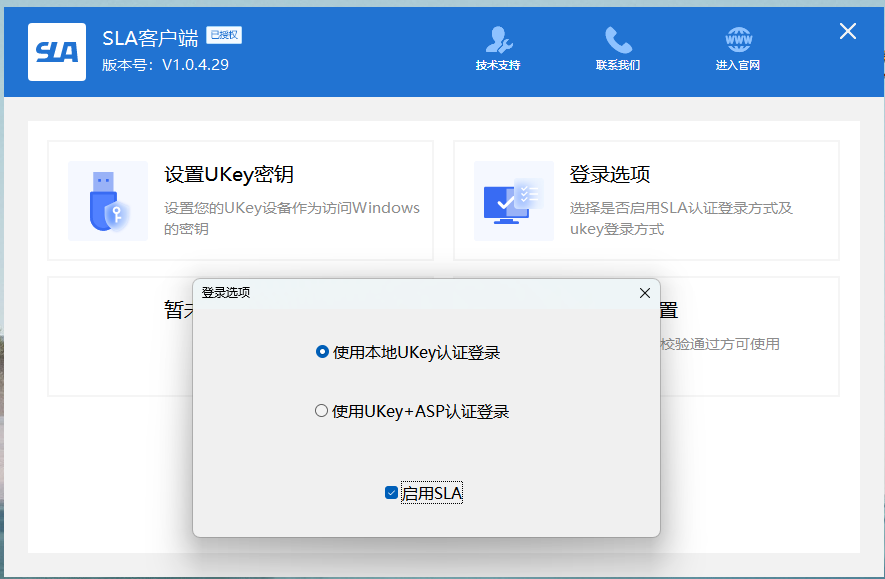Click description 设置您的UKey设备作为访问Windows的密钥
885x579 pixels.
coord(292,218)
